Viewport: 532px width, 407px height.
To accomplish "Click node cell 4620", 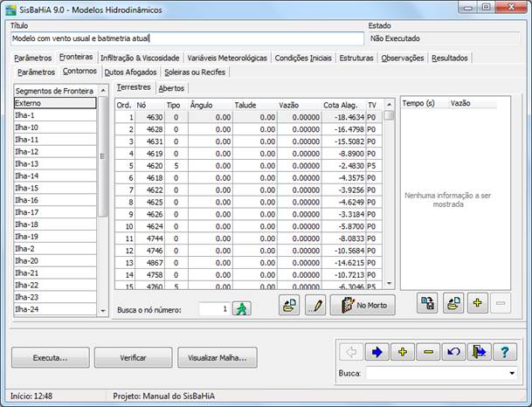I will [149, 166].
